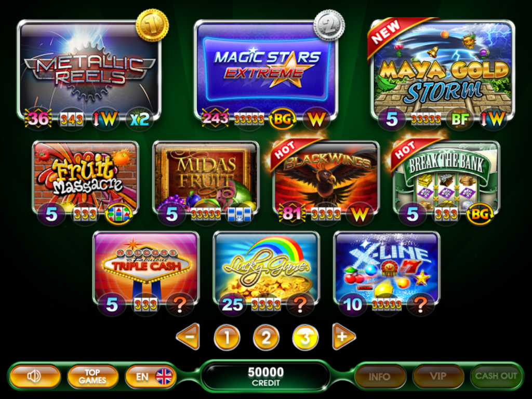Open the Break the Bank game thumbnail
Screen dimensions: 532x399
point(446,178)
